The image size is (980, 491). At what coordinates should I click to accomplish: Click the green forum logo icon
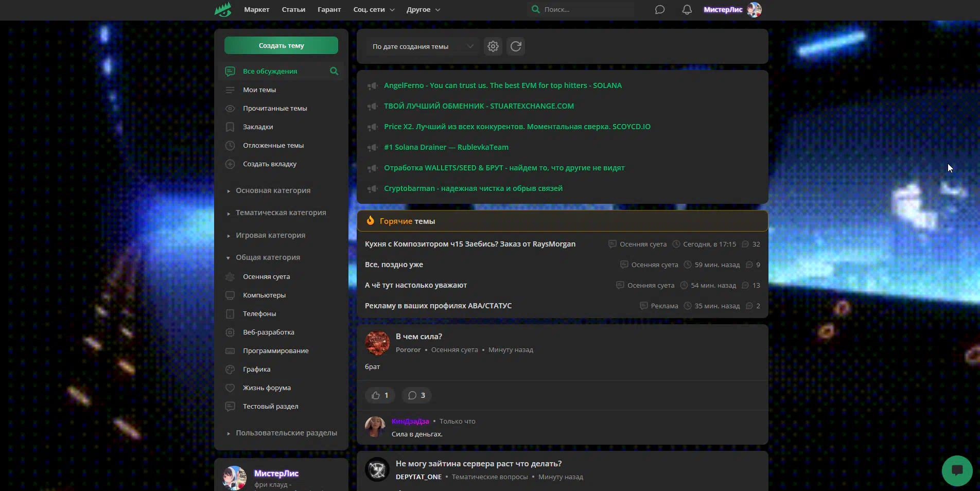pos(223,9)
